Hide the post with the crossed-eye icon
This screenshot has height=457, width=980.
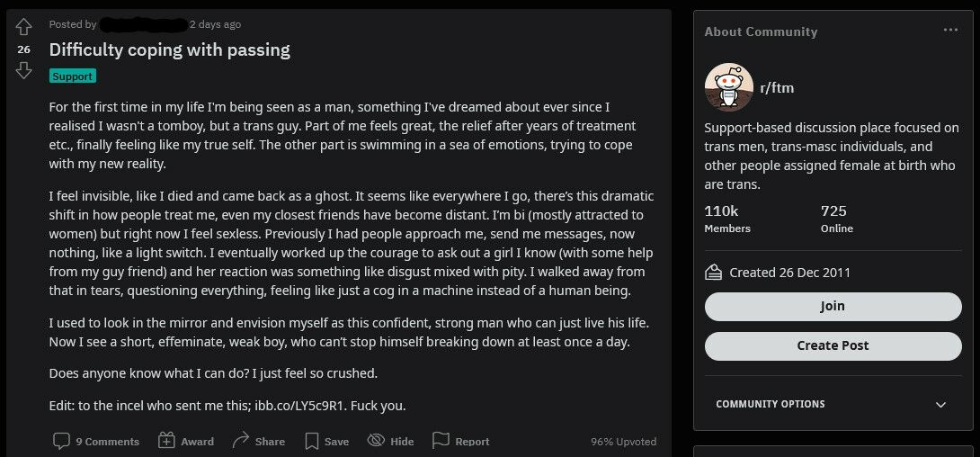tap(376, 440)
